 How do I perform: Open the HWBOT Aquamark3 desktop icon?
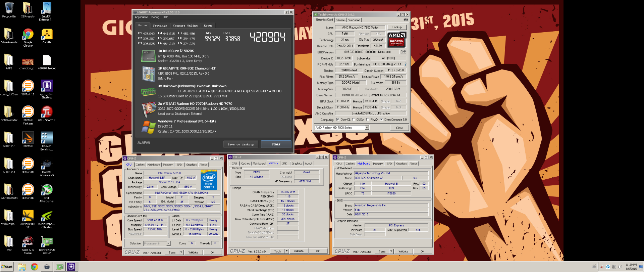(47, 167)
